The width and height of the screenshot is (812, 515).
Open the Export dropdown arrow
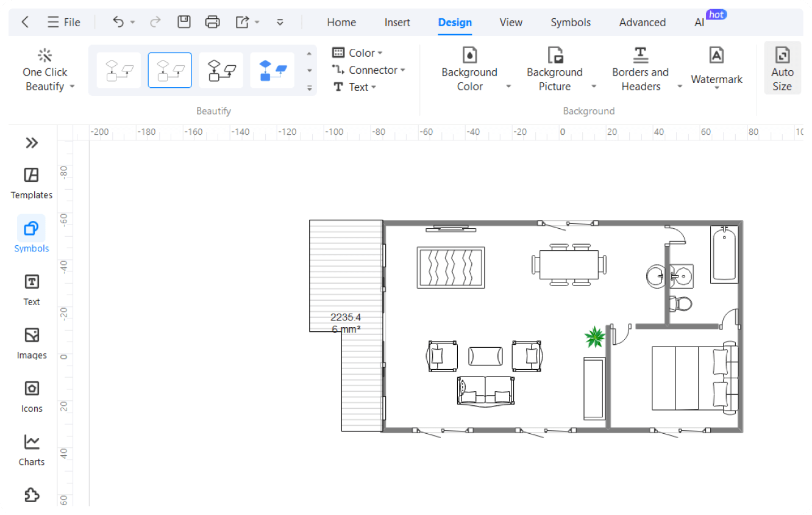[x=257, y=23]
